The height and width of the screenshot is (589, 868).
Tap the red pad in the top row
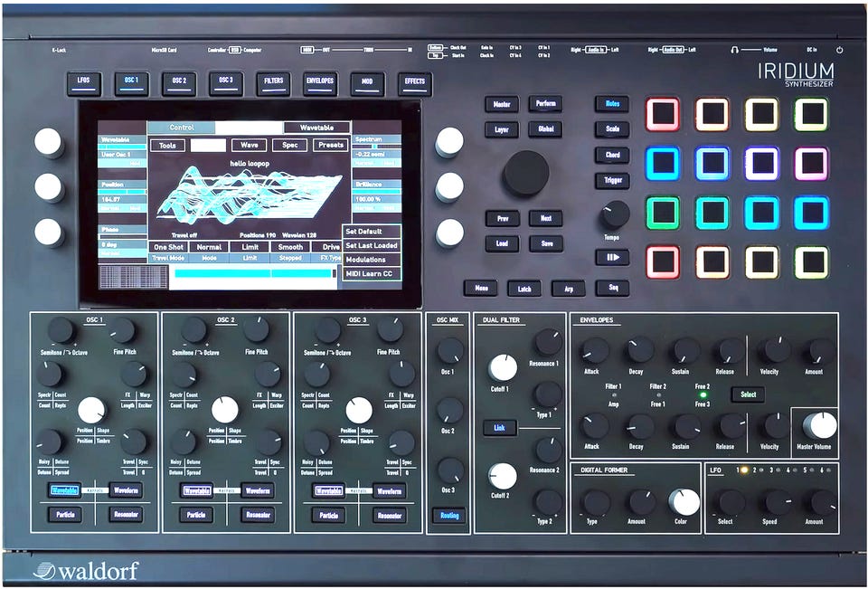coord(663,114)
